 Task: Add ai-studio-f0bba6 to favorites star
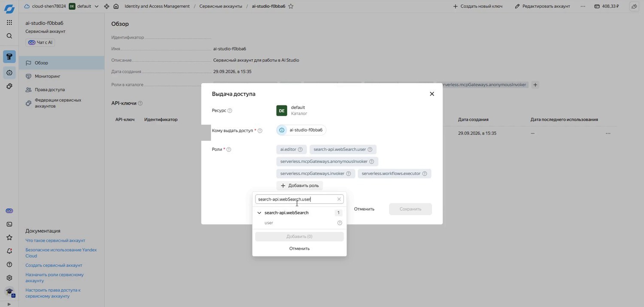(x=291, y=6)
